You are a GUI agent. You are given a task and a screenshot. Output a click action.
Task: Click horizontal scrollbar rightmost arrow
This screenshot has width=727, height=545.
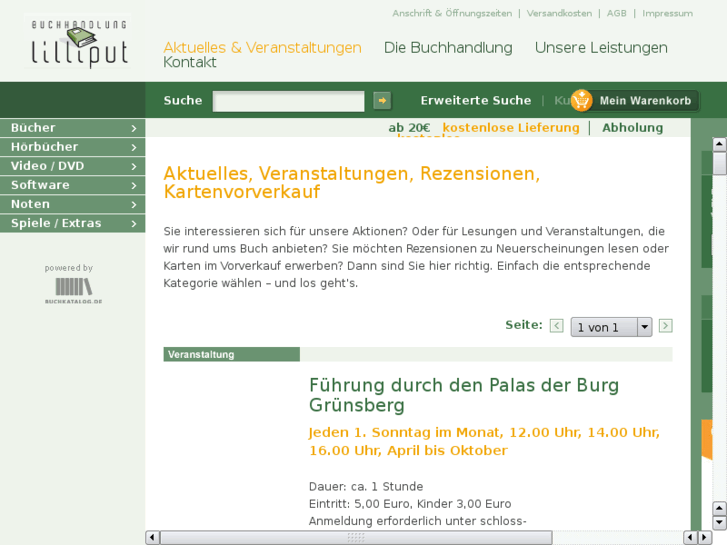tap(705, 538)
